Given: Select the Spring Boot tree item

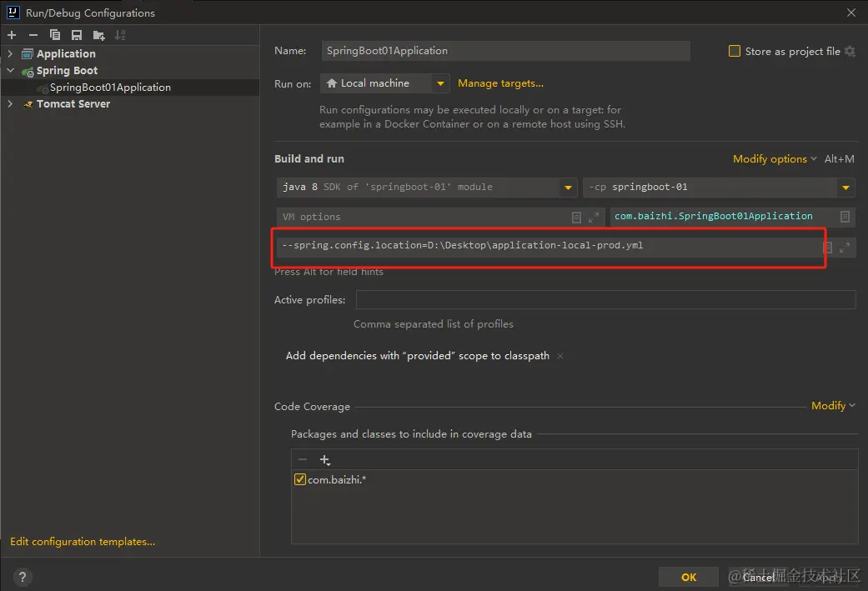Looking at the screenshot, I should [x=67, y=70].
